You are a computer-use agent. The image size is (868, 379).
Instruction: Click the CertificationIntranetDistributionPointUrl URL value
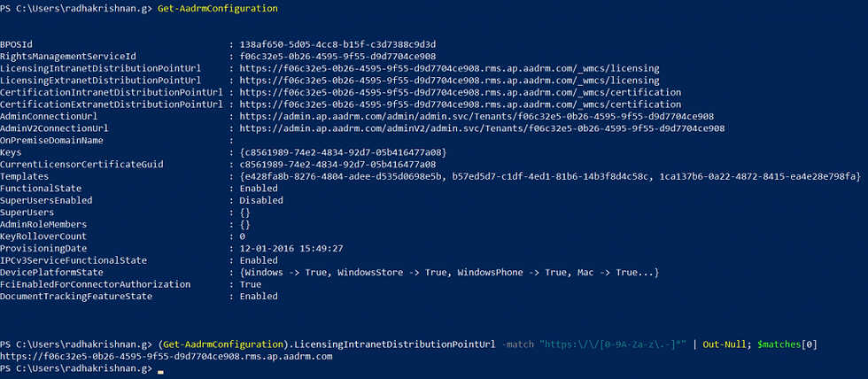pyautogui.click(x=460, y=92)
